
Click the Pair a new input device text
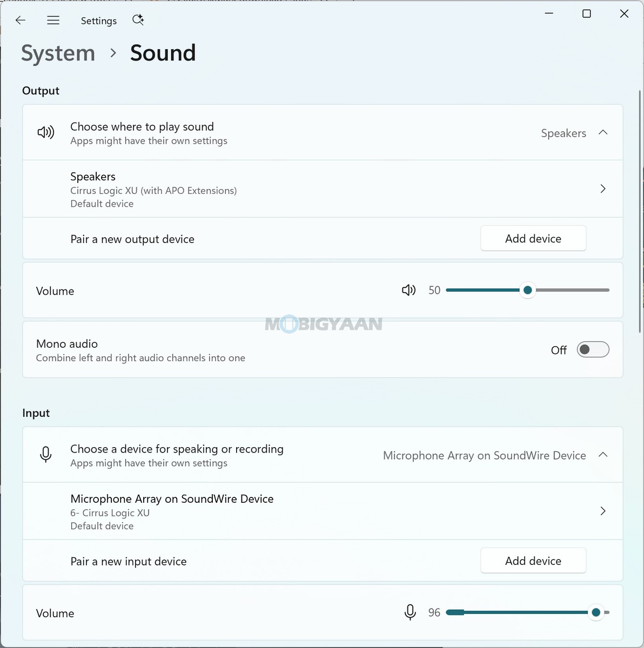pos(129,562)
